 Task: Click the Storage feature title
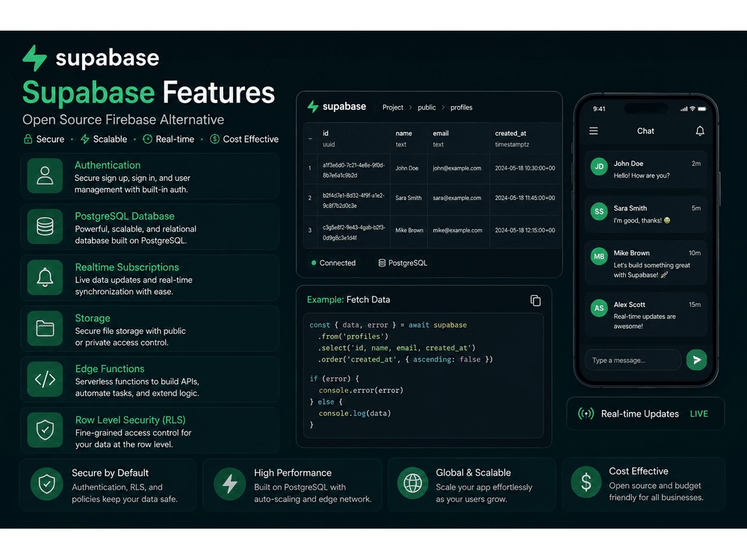tap(93, 318)
